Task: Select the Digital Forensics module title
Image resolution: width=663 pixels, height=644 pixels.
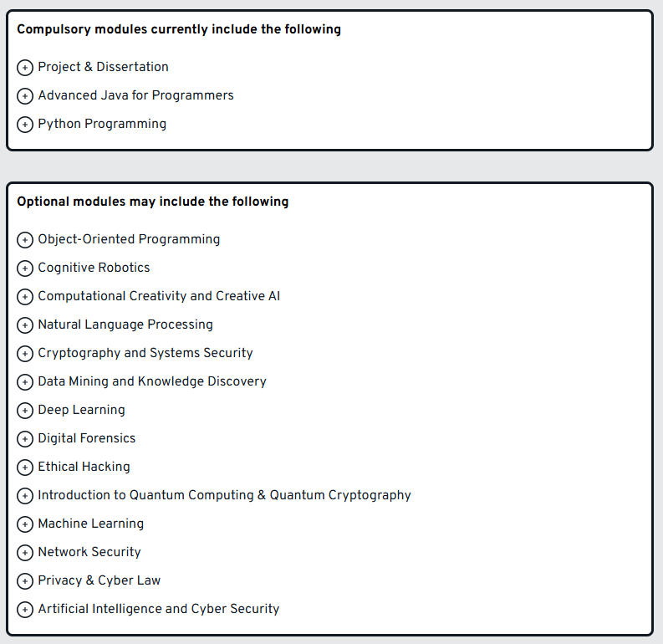Action: click(86, 438)
